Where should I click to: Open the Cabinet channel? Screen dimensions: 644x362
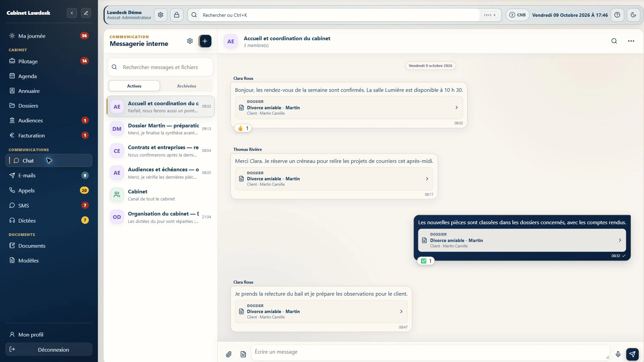pyautogui.click(x=161, y=195)
